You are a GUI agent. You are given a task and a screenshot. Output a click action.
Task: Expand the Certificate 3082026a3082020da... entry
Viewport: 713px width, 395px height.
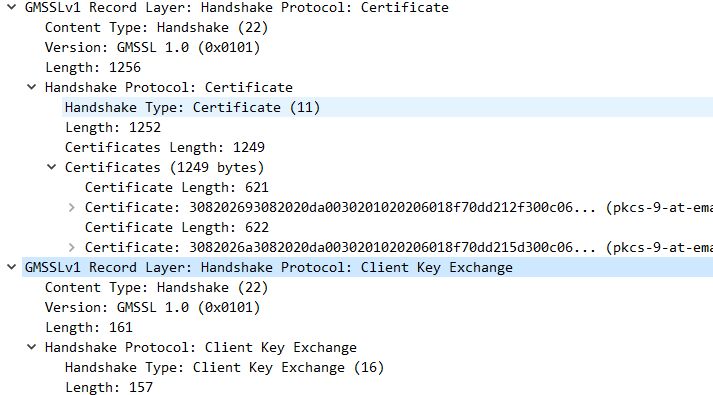coord(71,247)
